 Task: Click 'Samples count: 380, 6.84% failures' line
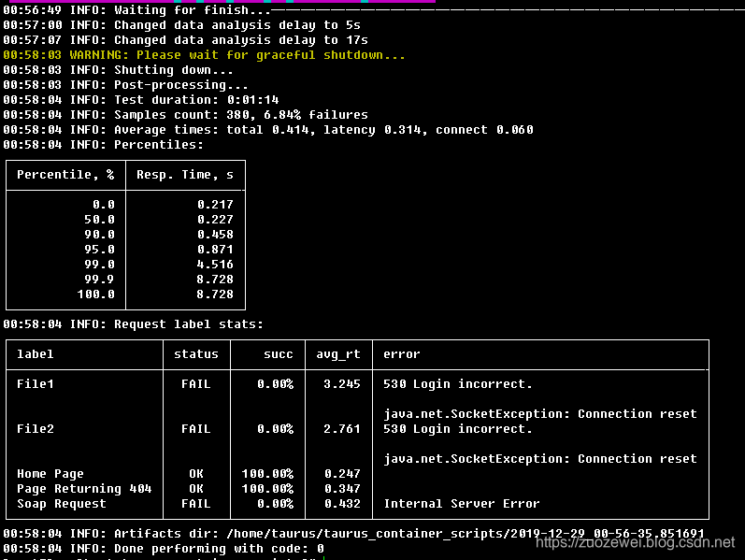tap(185, 115)
